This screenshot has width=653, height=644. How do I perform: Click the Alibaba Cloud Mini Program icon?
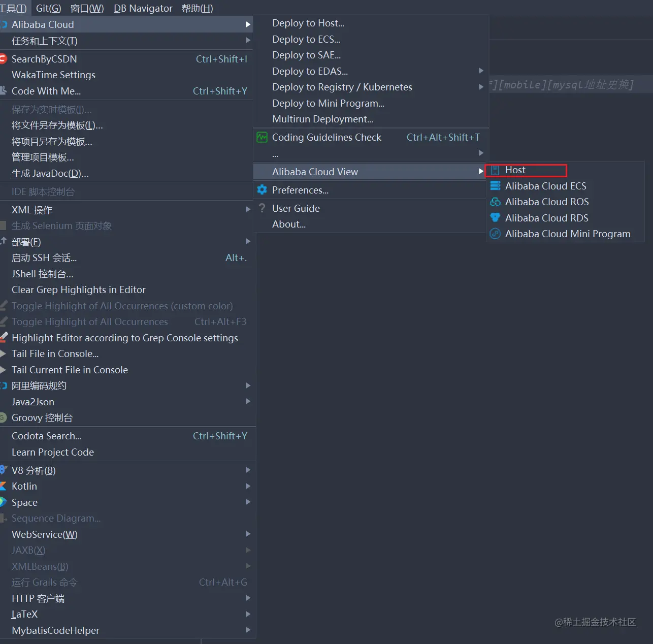point(495,234)
